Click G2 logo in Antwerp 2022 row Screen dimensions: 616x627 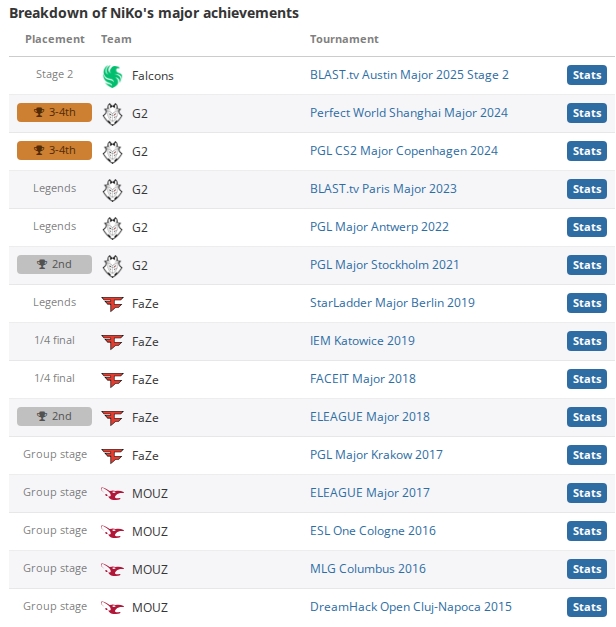[x=112, y=228]
